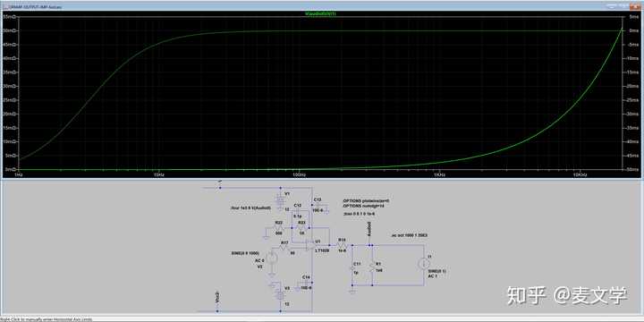
Task: Click the 10KHz label on the frequency axis
Action: [x=580, y=174]
